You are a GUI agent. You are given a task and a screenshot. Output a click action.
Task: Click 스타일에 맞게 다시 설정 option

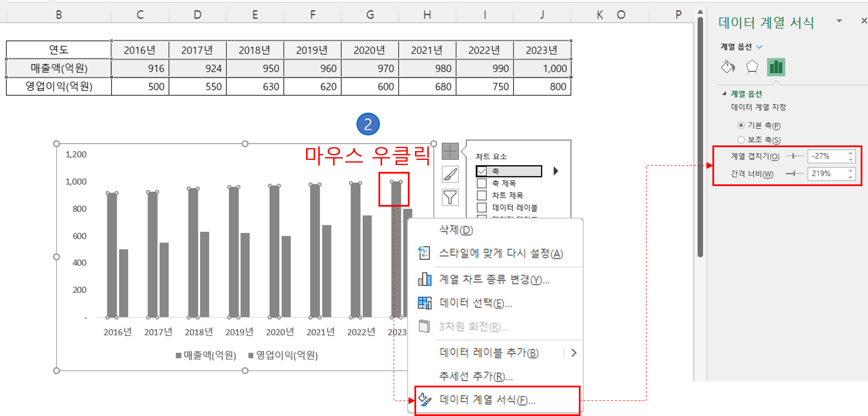501,253
